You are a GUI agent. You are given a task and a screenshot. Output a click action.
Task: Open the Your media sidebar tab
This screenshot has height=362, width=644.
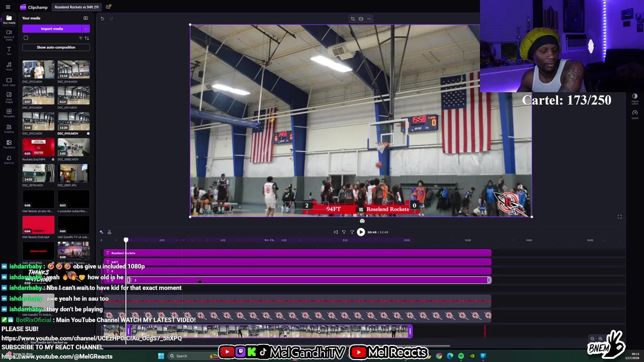tap(9, 20)
